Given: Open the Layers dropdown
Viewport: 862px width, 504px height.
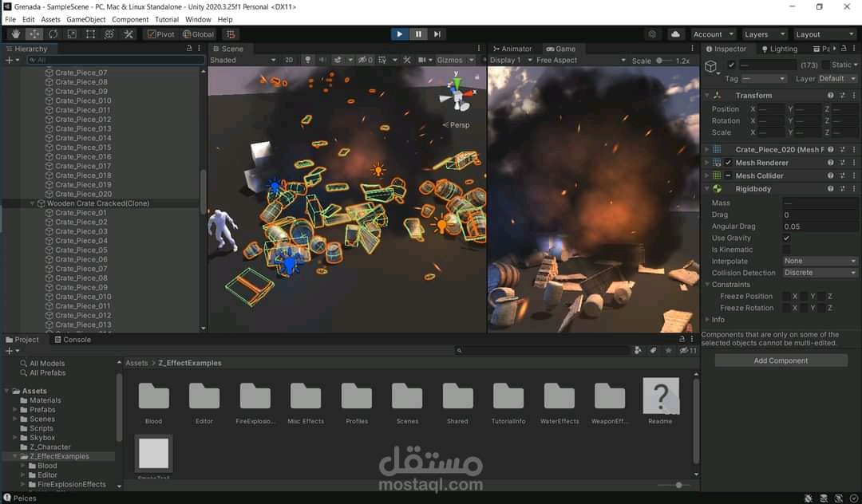Looking at the screenshot, I should (x=765, y=34).
